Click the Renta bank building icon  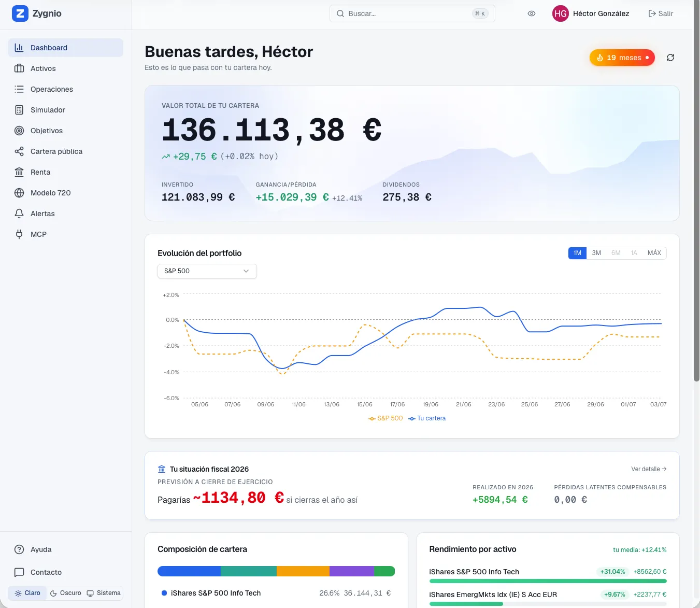[x=19, y=172]
